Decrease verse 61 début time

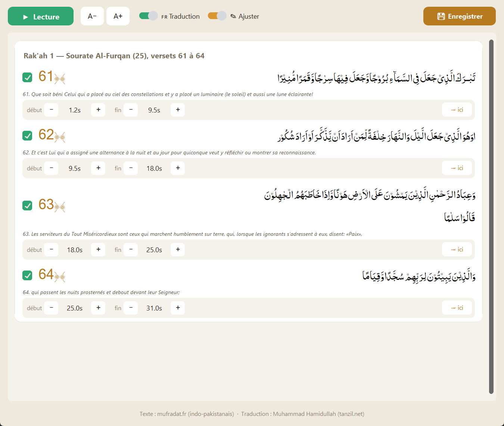coord(51,110)
